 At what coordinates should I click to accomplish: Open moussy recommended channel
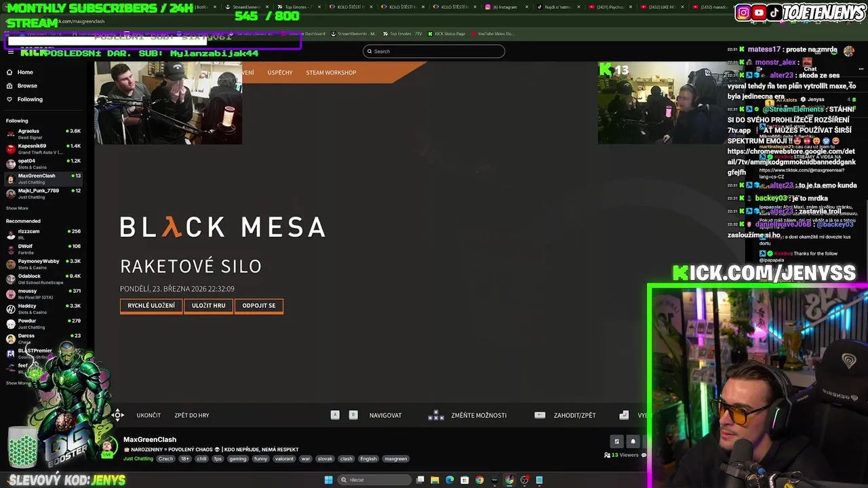tap(43, 293)
